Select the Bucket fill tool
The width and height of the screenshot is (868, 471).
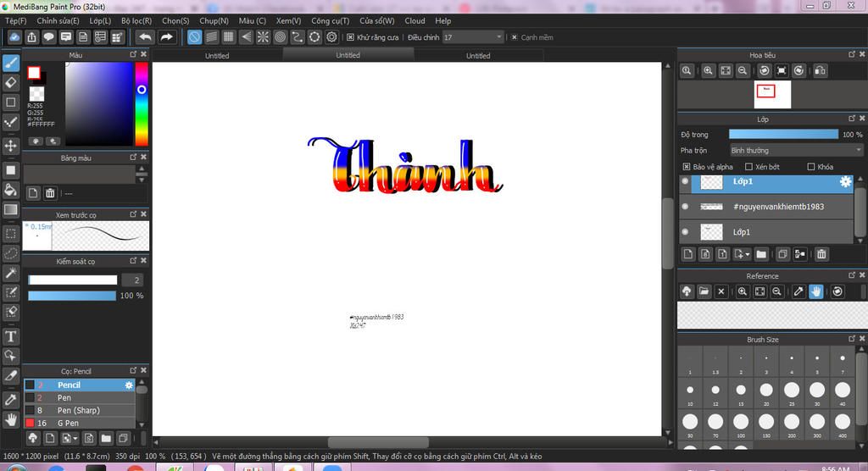(x=10, y=190)
